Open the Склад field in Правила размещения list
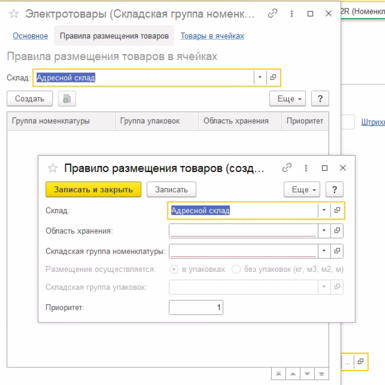 coord(273,77)
